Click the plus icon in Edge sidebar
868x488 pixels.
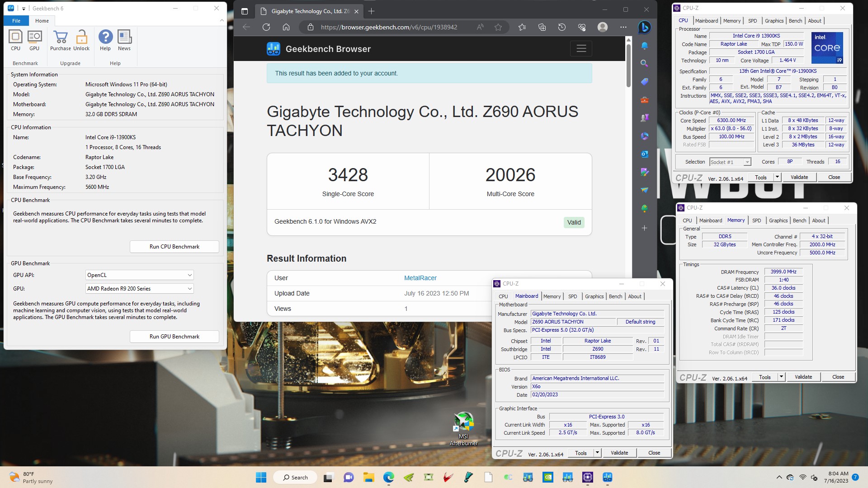[x=645, y=228]
